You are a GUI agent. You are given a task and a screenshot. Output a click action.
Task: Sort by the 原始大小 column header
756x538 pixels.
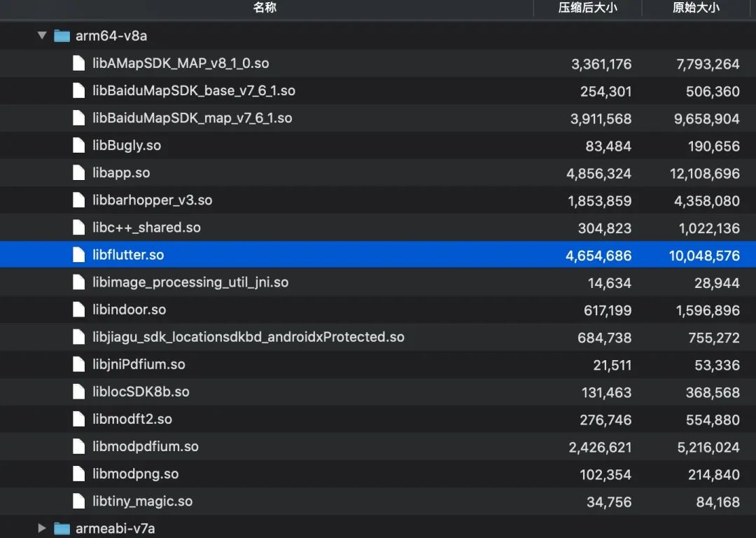coord(696,8)
